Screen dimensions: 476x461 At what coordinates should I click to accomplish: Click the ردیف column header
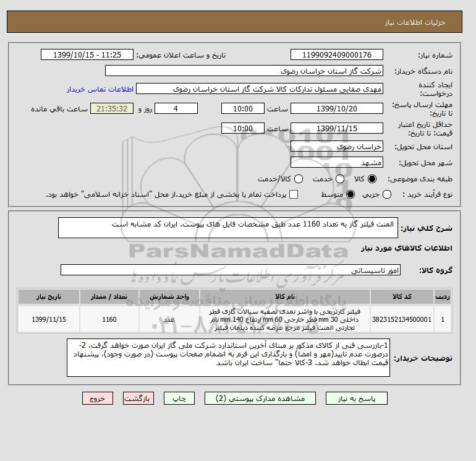click(443, 296)
